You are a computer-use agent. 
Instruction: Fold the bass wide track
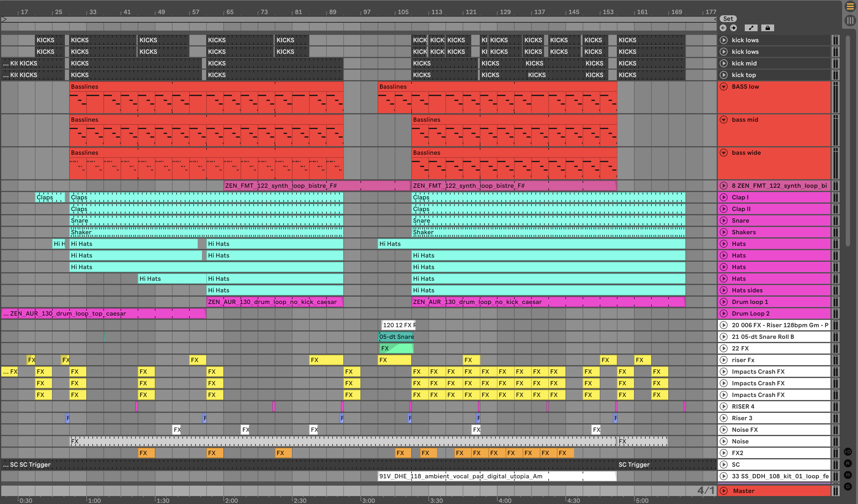[724, 153]
